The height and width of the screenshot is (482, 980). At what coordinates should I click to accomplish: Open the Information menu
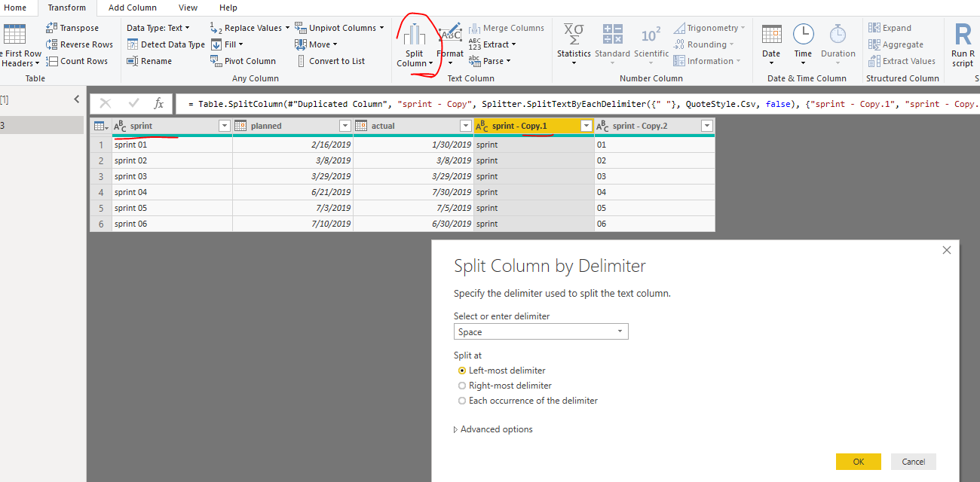coord(707,61)
